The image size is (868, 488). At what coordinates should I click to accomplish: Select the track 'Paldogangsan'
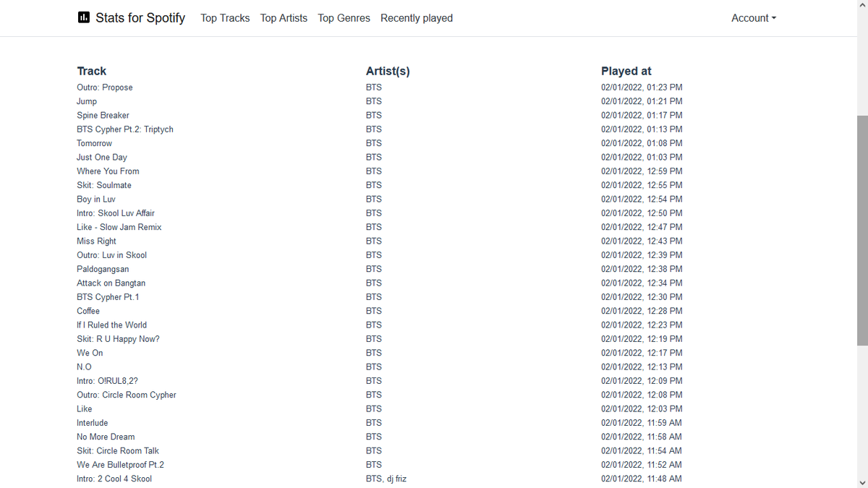pos(103,269)
